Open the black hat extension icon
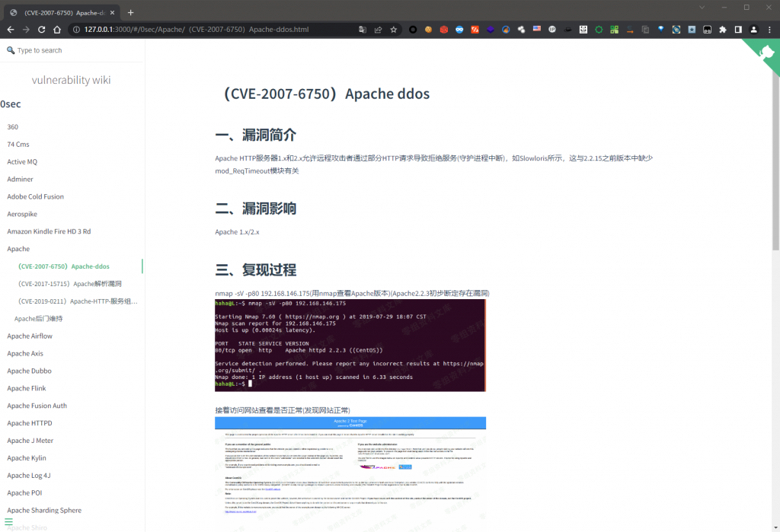Image resolution: width=780 pixels, height=532 pixels. point(567,30)
